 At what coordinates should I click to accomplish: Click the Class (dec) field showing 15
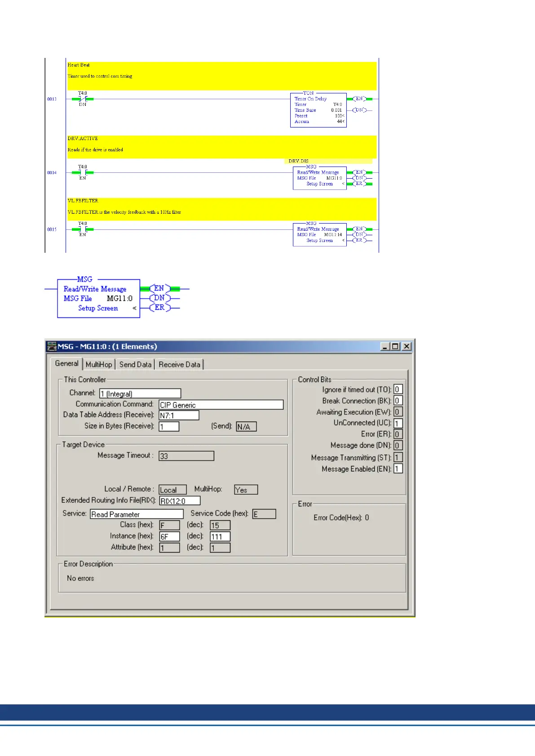[x=220, y=525]
